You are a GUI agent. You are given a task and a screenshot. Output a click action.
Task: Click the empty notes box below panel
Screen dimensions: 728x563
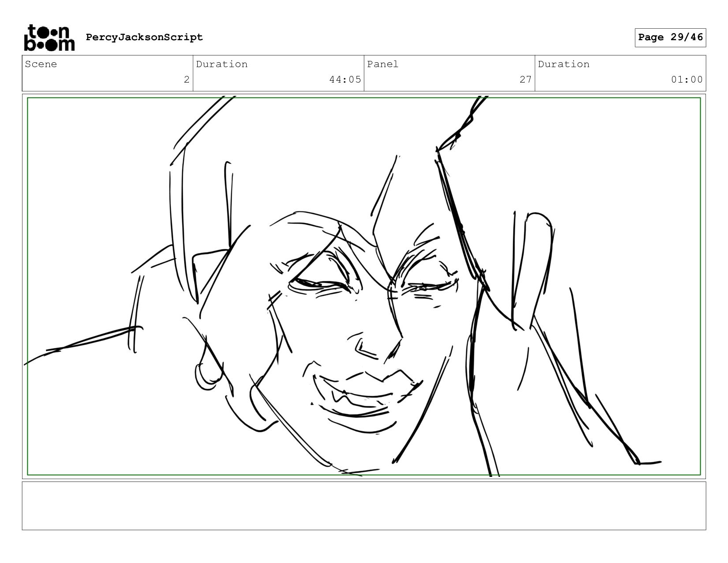click(x=364, y=506)
